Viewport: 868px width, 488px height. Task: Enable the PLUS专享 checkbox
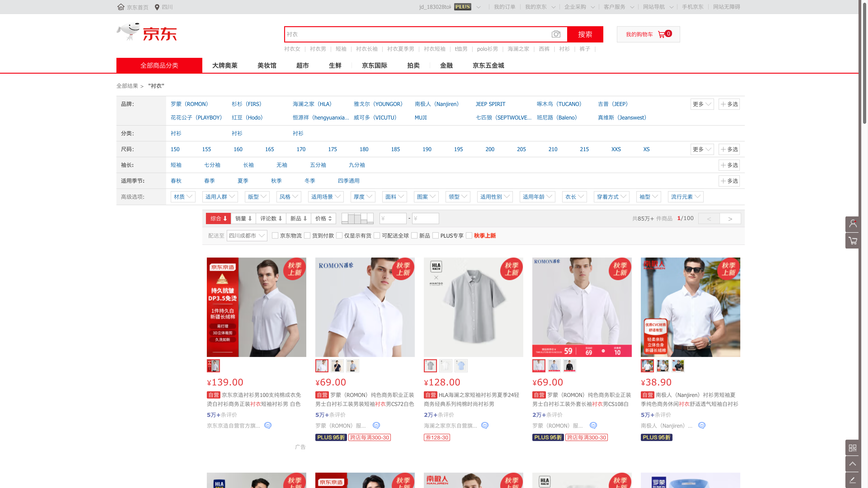pos(435,235)
